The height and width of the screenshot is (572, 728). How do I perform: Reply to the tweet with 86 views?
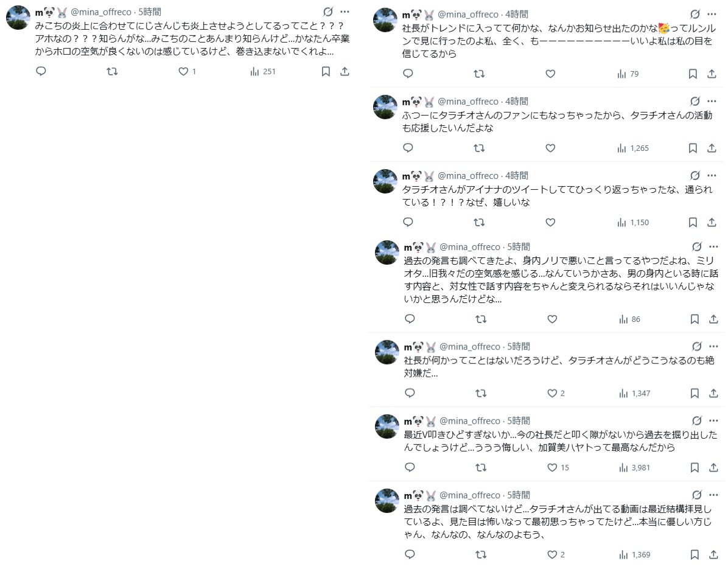pos(410,319)
